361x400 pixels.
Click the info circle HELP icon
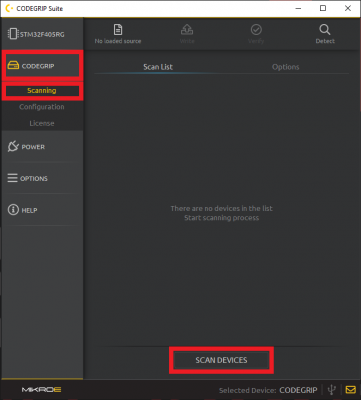tap(13, 210)
